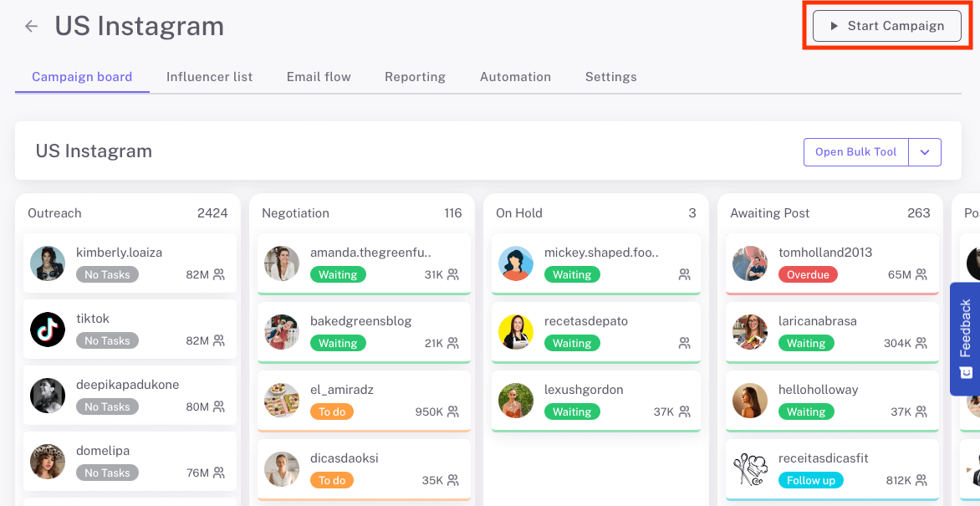This screenshot has width=980, height=506.
Task: Click the Awaiting Post count 263
Action: (x=919, y=212)
